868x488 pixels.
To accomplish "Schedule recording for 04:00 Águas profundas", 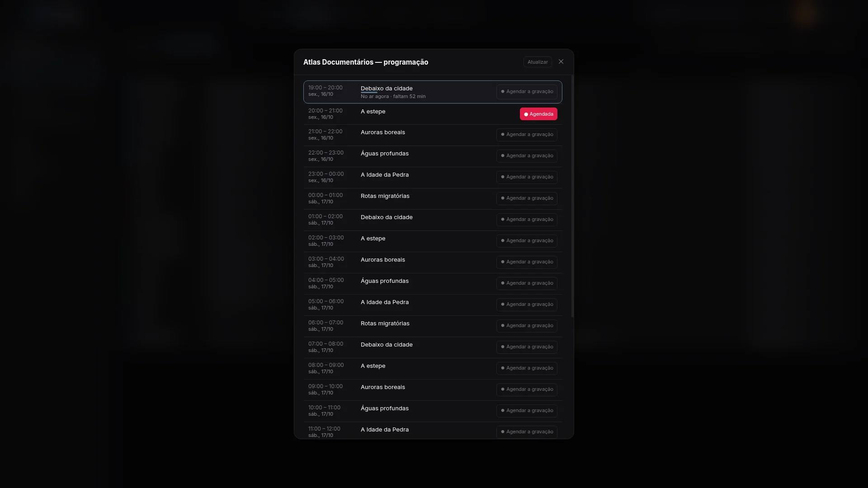I will [527, 283].
